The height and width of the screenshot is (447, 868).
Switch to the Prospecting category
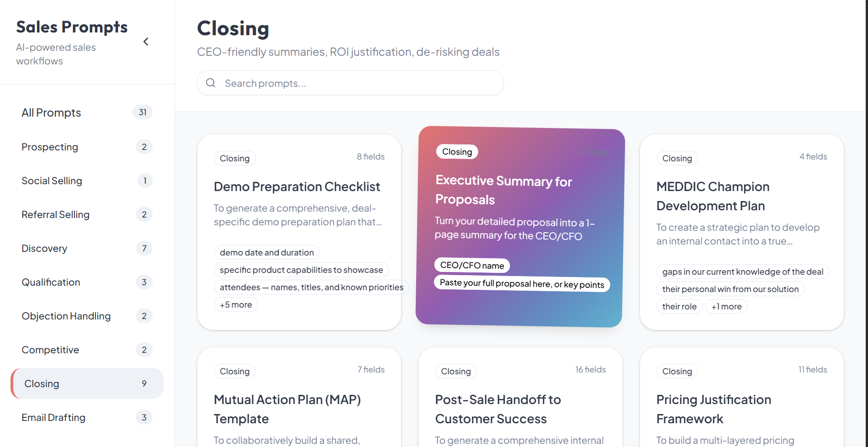click(50, 147)
